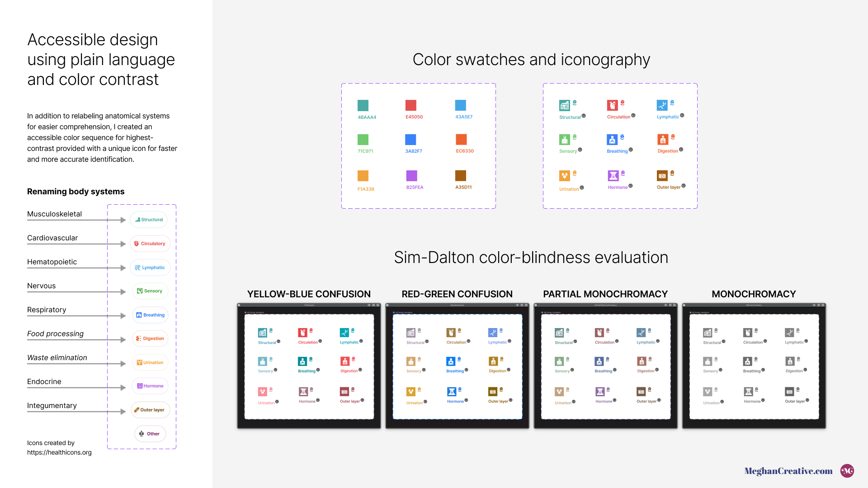This screenshot has height=488, width=868.
Task: Select the Structural pill tag
Action: (x=149, y=220)
